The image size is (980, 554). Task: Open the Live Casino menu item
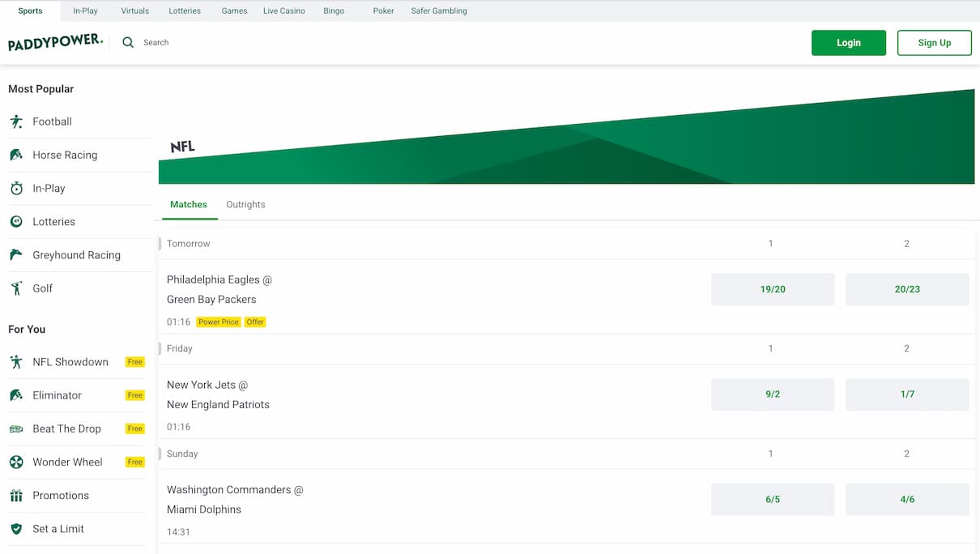pyautogui.click(x=283, y=11)
